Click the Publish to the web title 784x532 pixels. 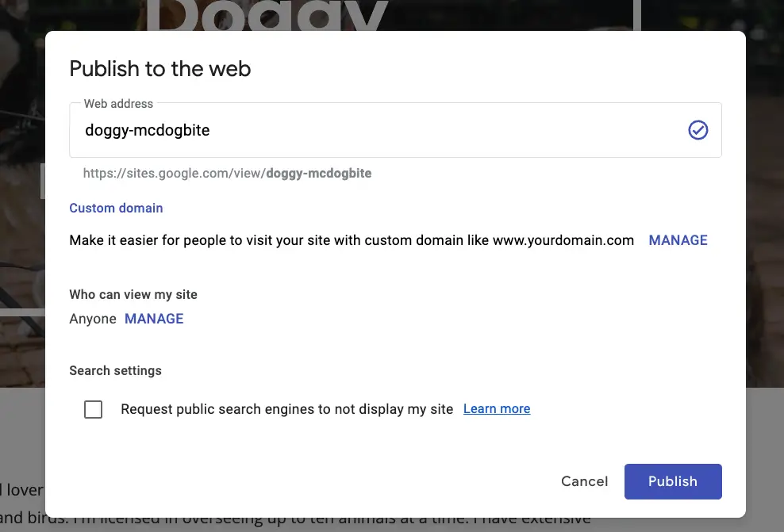coord(159,70)
